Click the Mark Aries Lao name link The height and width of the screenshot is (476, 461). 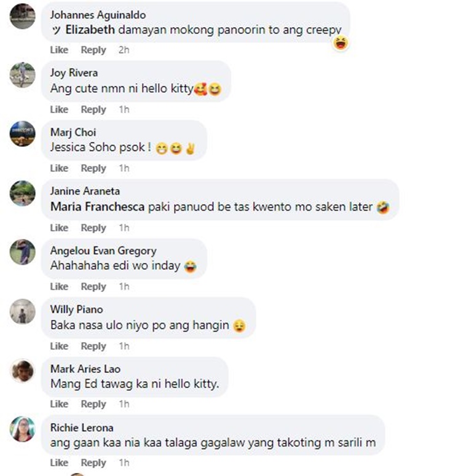tap(85, 369)
